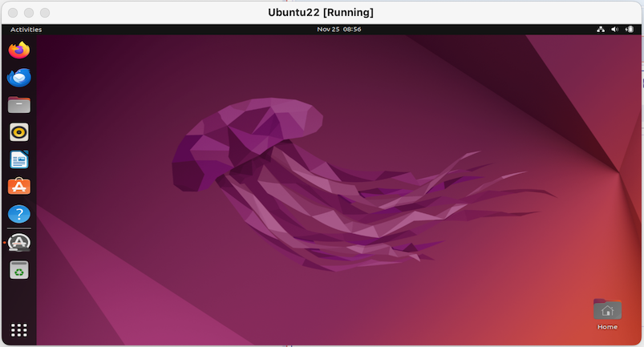Show Applications grid button
This screenshot has width=644, height=347.
click(19, 330)
